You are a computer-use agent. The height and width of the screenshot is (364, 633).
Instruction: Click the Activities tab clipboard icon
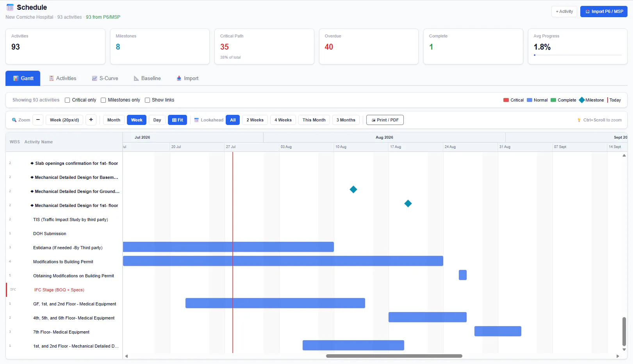point(52,79)
